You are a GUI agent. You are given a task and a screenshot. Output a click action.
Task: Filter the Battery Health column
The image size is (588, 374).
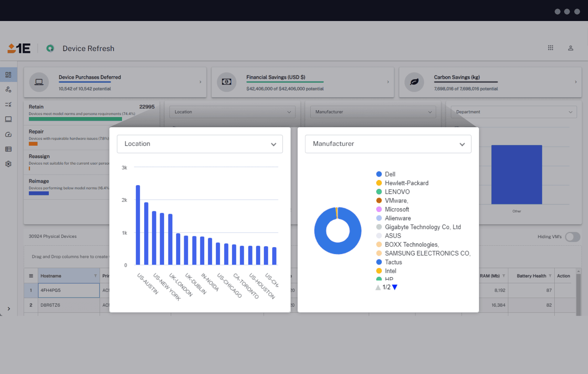550,276
